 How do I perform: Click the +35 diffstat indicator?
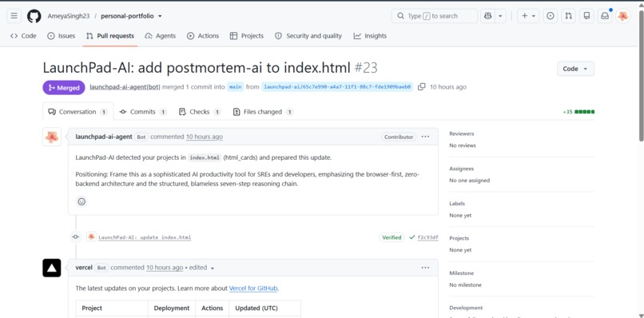pyautogui.click(x=579, y=112)
